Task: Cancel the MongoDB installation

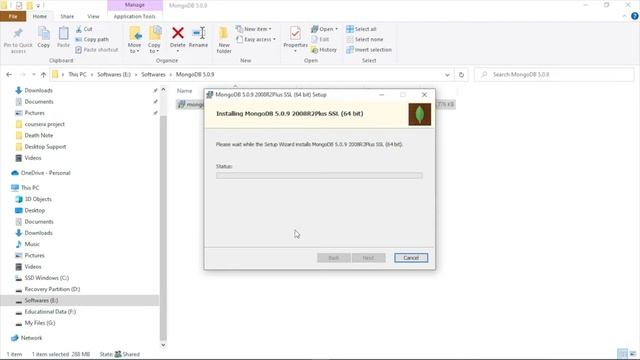Action: pyautogui.click(x=411, y=258)
